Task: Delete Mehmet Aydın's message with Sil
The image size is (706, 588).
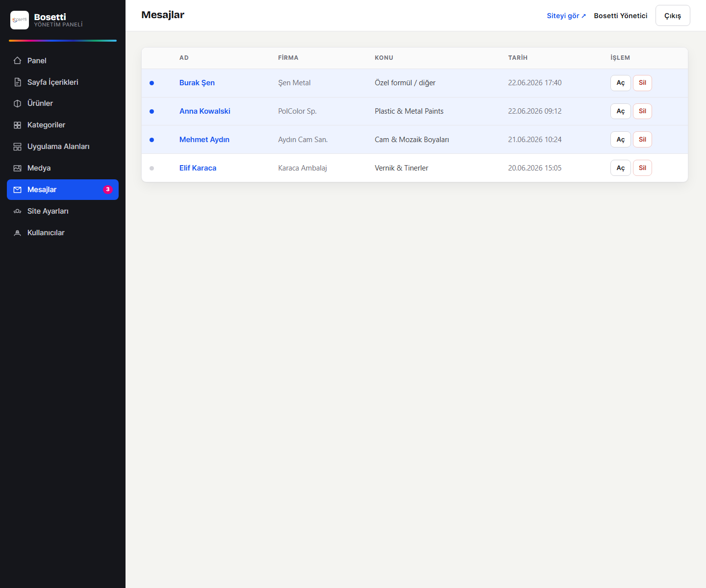Action: click(x=642, y=140)
